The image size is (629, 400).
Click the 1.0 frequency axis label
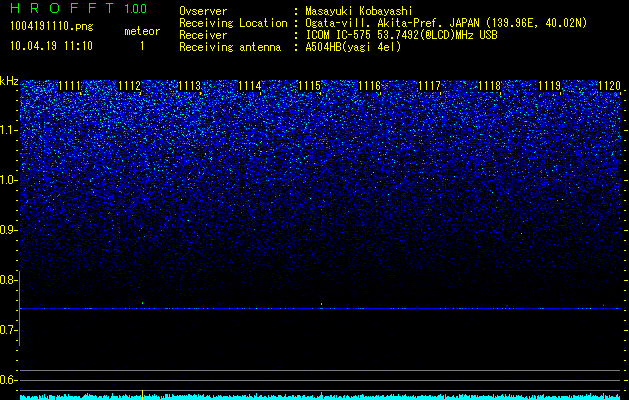click(8, 180)
